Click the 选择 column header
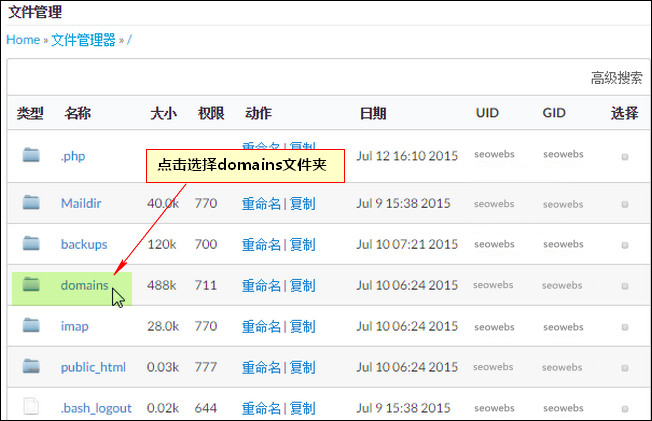 625,113
